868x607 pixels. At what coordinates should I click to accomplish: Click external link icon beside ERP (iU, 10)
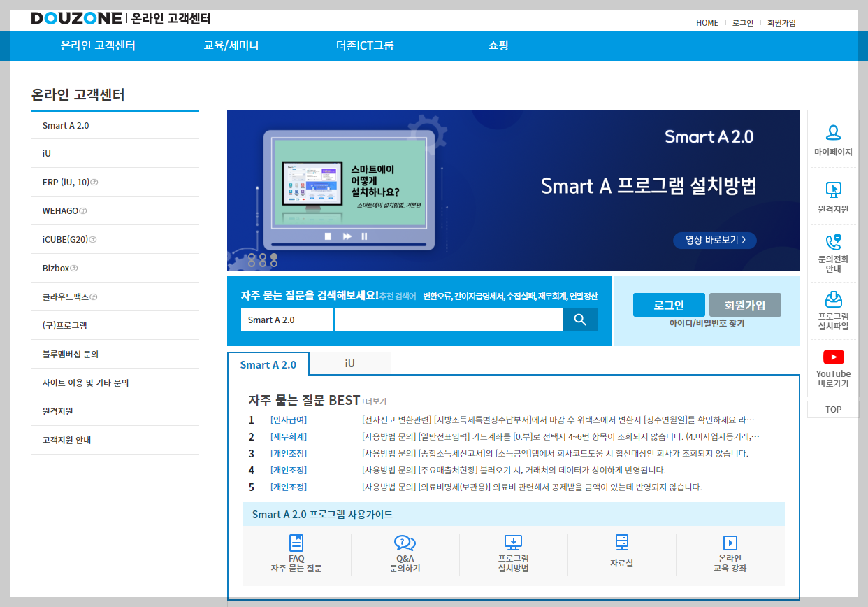pyautogui.click(x=94, y=183)
